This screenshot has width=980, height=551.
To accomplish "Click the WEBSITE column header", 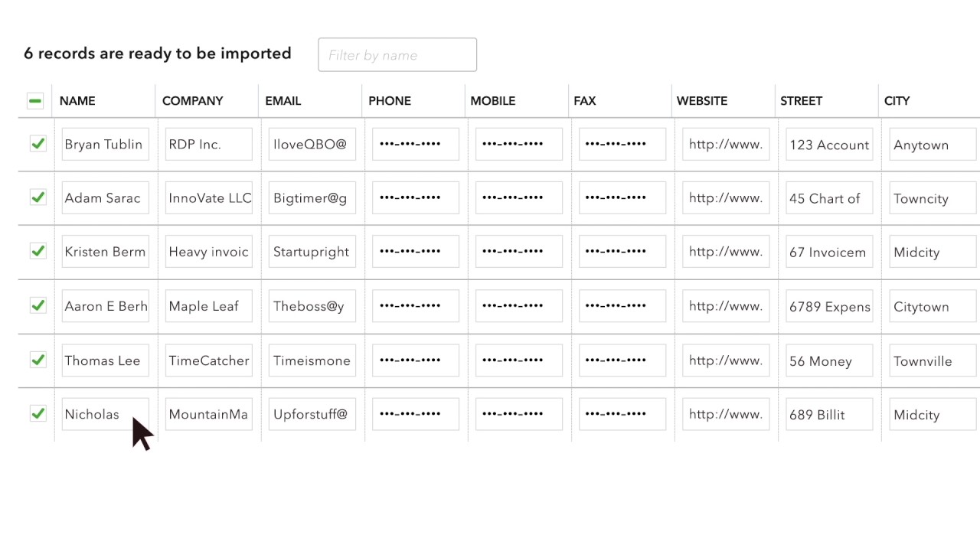I will click(702, 101).
